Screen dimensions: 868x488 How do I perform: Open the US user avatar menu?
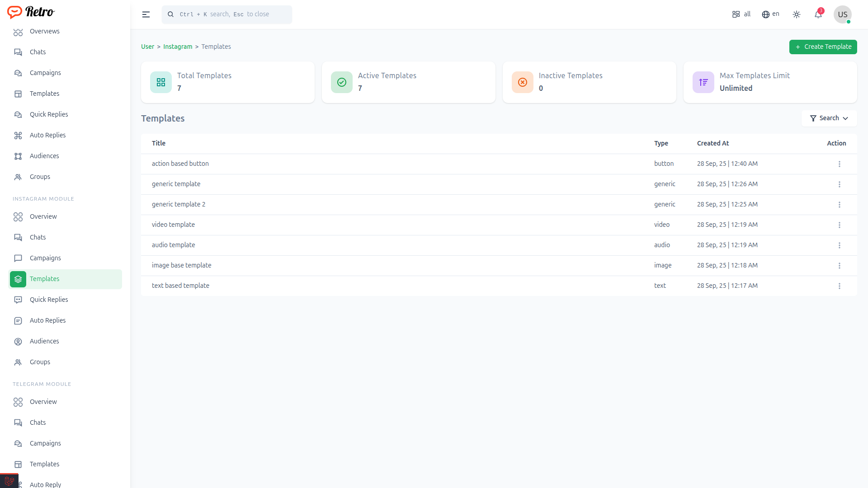[x=842, y=14]
